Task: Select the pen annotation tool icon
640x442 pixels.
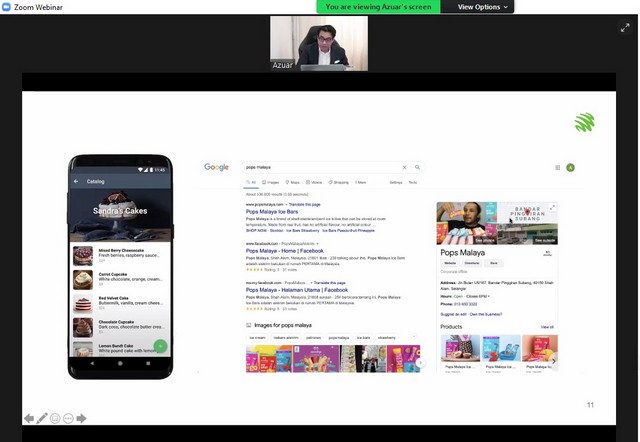Action: tap(42, 418)
